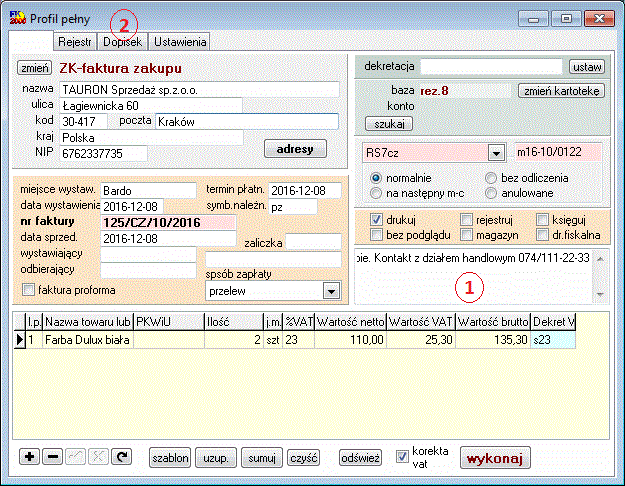Click the Wartość netto column header
The width and height of the screenshot is (625, 486).
[350, 322]
